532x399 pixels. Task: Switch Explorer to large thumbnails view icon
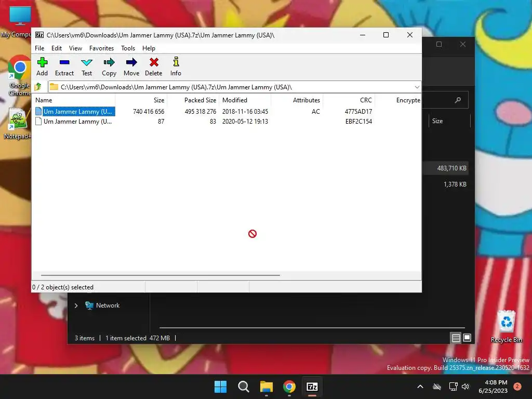click(467, 338)
